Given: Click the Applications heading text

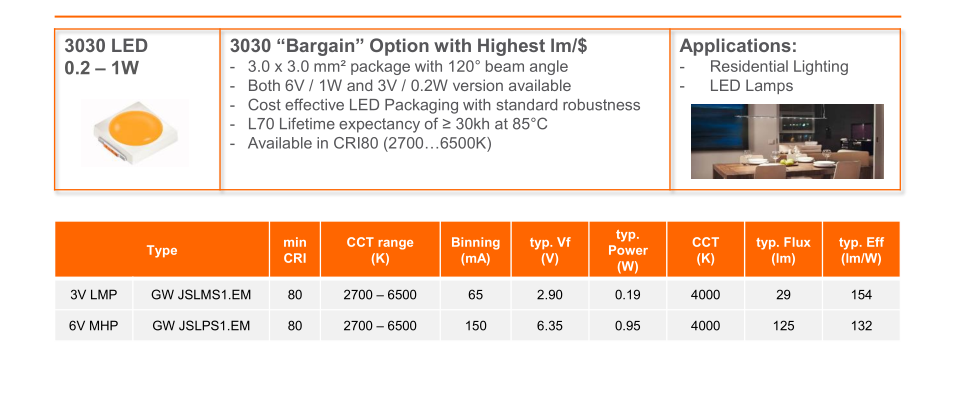Looking at the screenshot, I should [x=738, y=46].
